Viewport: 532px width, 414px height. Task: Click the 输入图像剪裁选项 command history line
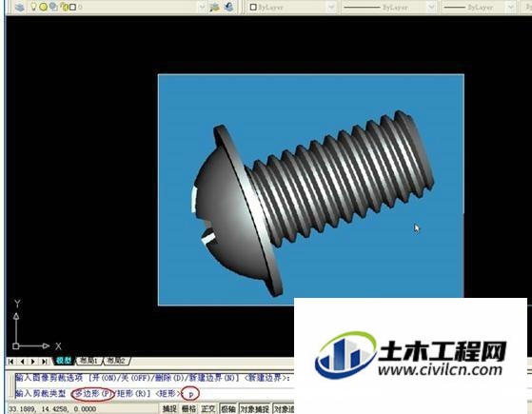pyautogui.click(x=153, y=378)
